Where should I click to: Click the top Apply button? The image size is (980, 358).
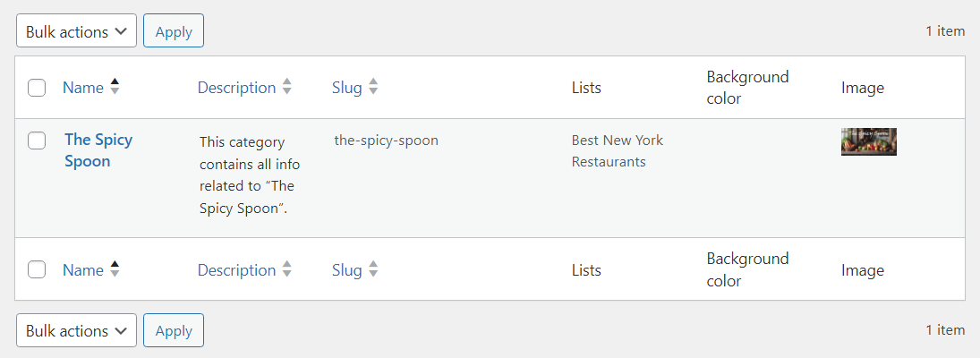click(174, 30)
